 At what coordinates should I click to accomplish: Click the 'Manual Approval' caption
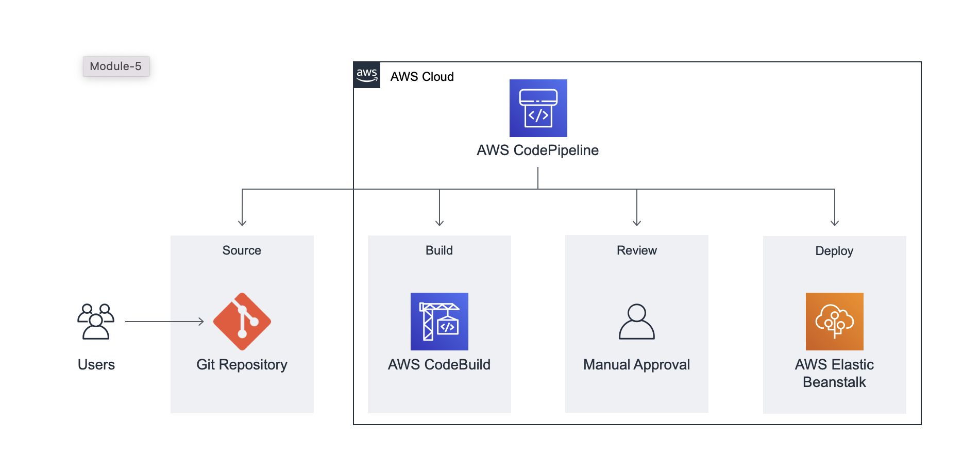pos(636,365)
